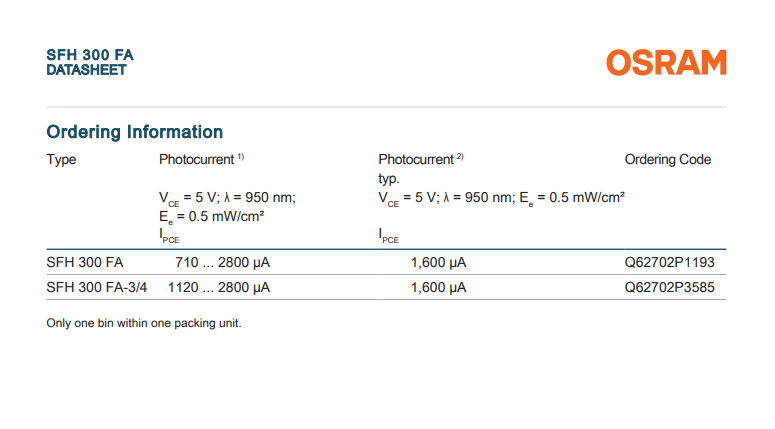Select ordering code Q62702P1193

click(x=670, y=262)
